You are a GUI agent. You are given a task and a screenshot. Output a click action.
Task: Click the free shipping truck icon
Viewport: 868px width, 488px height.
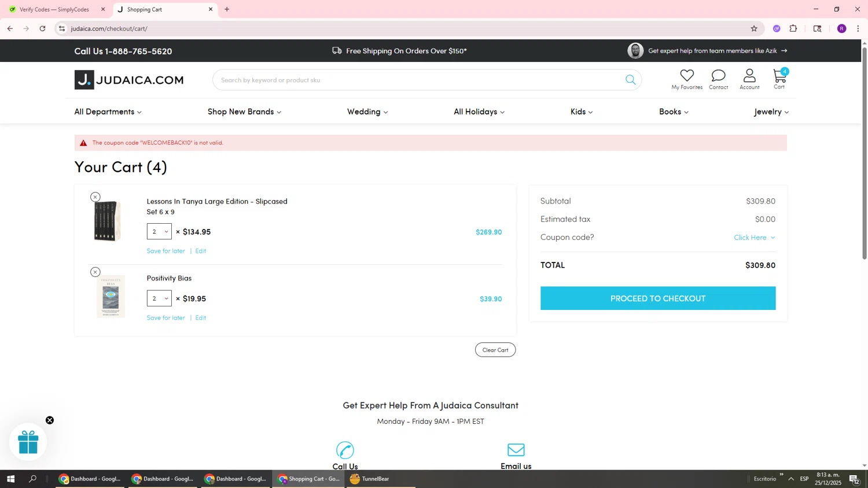click(337, 51)
